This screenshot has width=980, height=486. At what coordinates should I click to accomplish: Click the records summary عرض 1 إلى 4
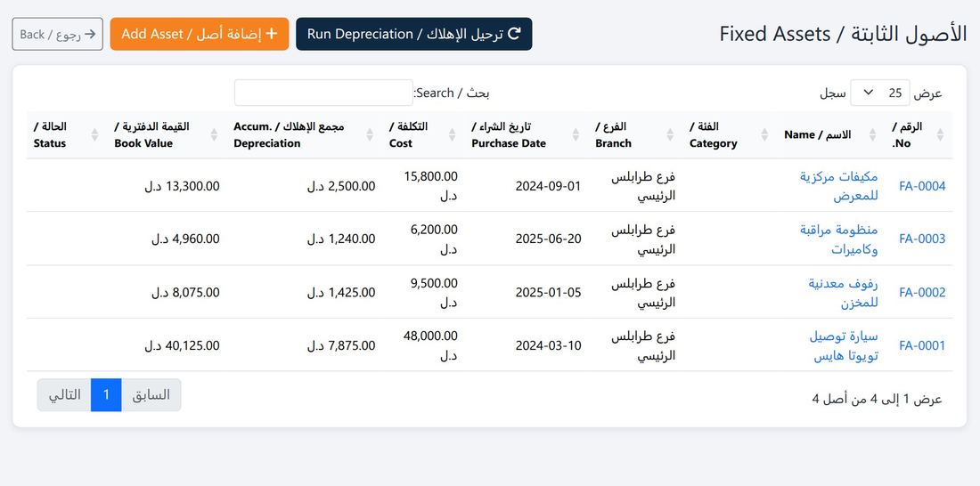point(877,399)
